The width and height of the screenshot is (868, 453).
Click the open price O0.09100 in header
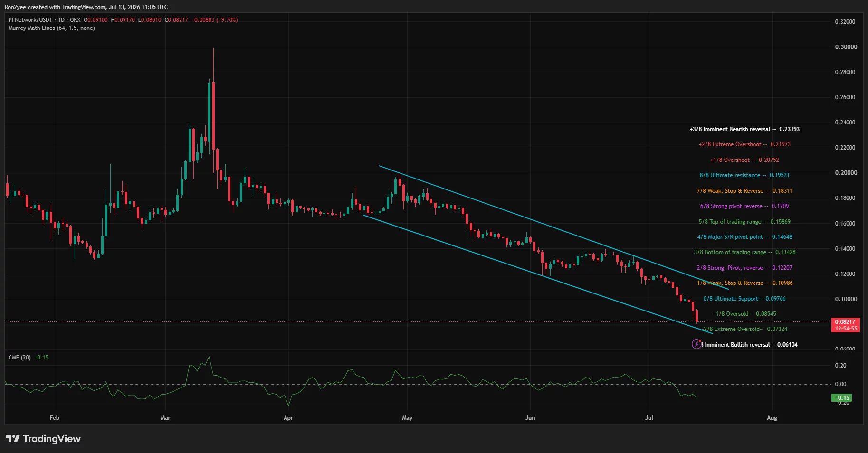pyautogui.click(x=96, y=20)
